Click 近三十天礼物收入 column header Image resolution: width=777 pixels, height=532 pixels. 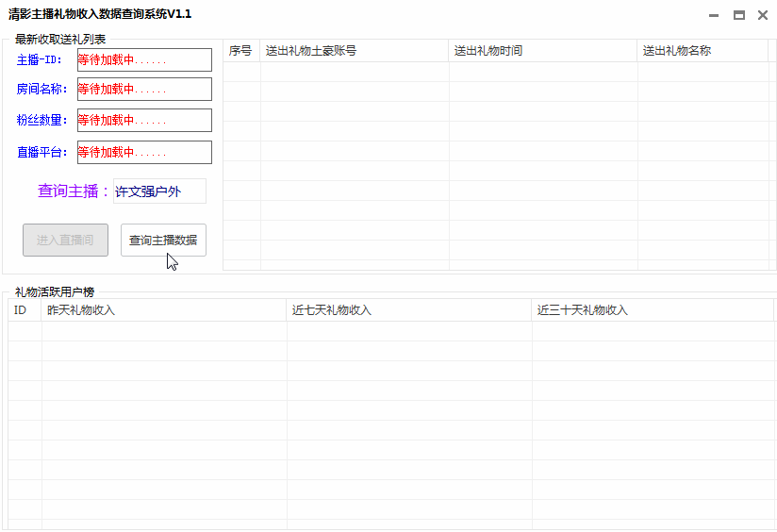(652, 310)
